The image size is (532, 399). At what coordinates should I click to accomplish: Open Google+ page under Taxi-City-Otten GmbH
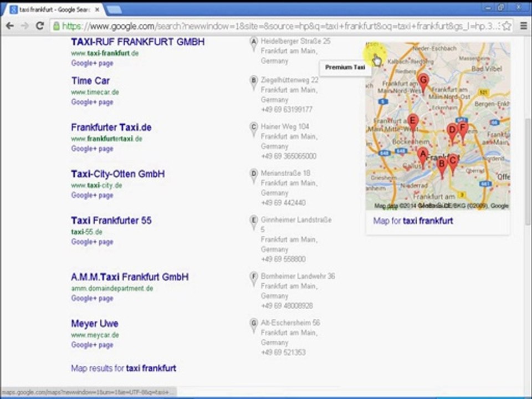[93, 196]
